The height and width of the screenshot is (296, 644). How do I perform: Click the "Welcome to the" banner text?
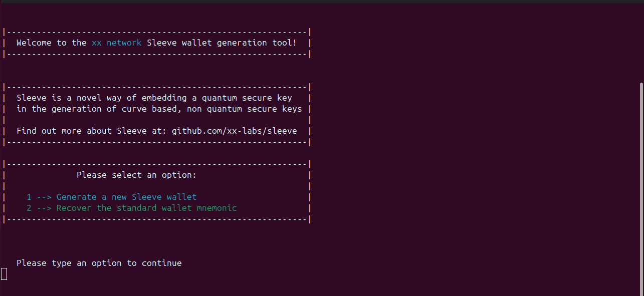tap(52, 43)
